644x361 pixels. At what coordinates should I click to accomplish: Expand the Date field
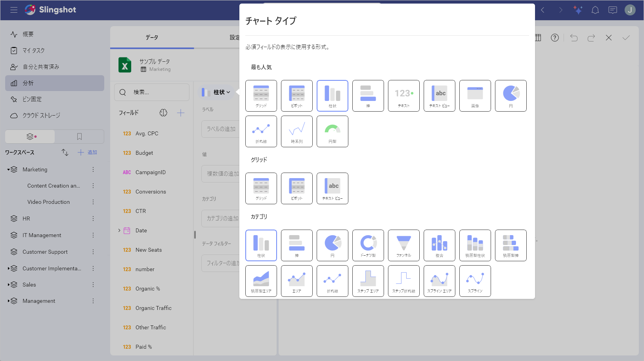coord(119,230)
